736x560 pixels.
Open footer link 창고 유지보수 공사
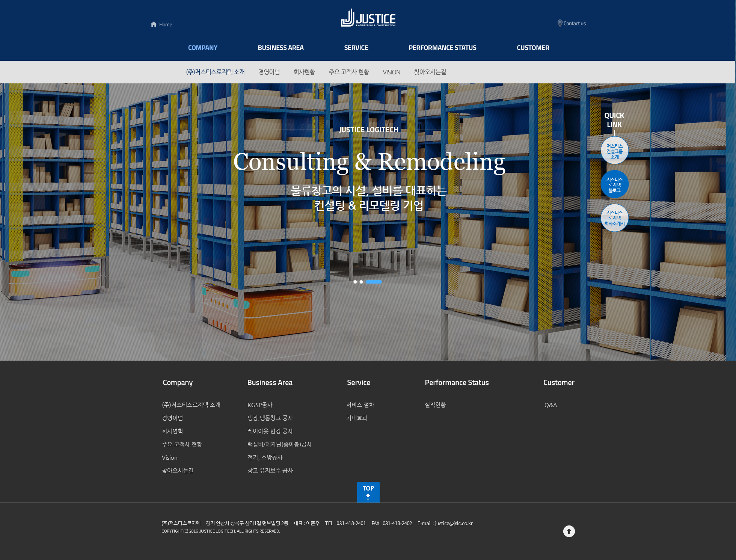click(x=270, y=471)
